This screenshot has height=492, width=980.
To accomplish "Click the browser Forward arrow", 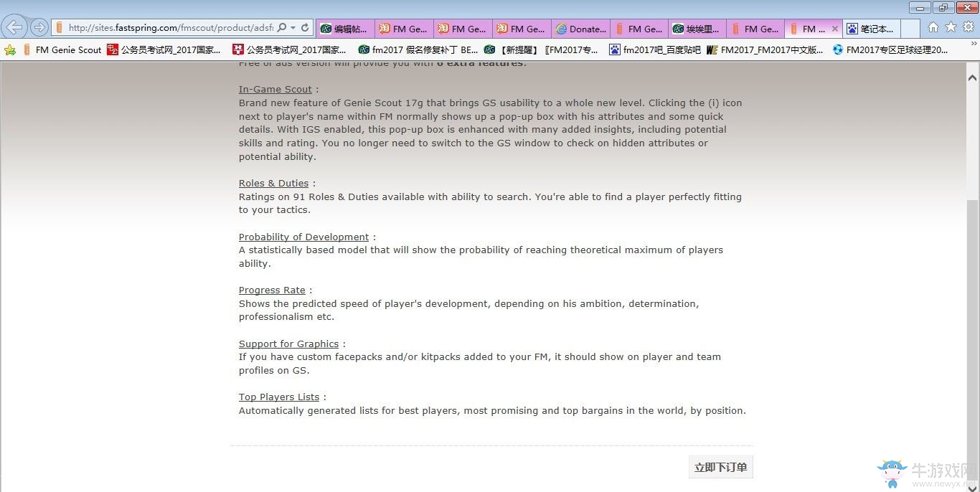I will (x=39, y=27).
